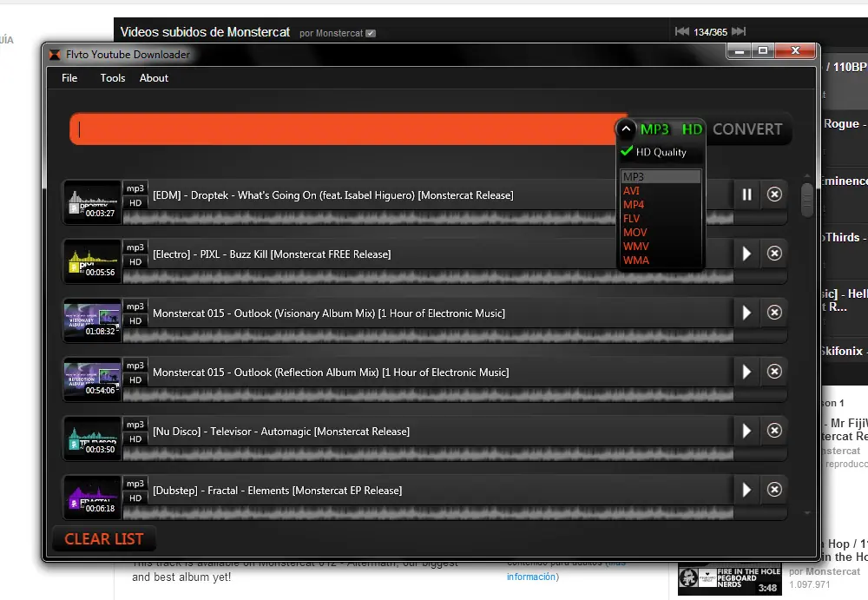Viewport: 868px width, 600px height.
Task: Click '[Nu Disco] - Televisor - Automagic' title
Action: (281, 431)
